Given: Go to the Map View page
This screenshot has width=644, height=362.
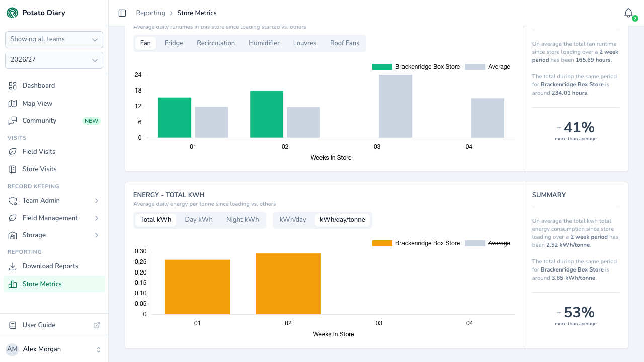Looking at the screenshot, I should (x=54, y=104).
